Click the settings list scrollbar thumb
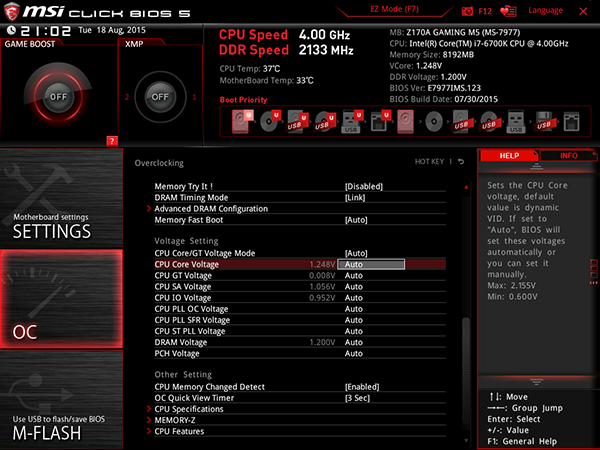Viewport: 600px width, 450px height. pos(466,369)
